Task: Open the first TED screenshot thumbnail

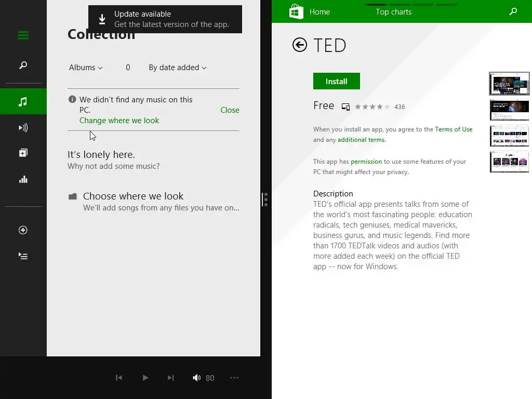Action: pyautogui.click(x=509, y=84)
